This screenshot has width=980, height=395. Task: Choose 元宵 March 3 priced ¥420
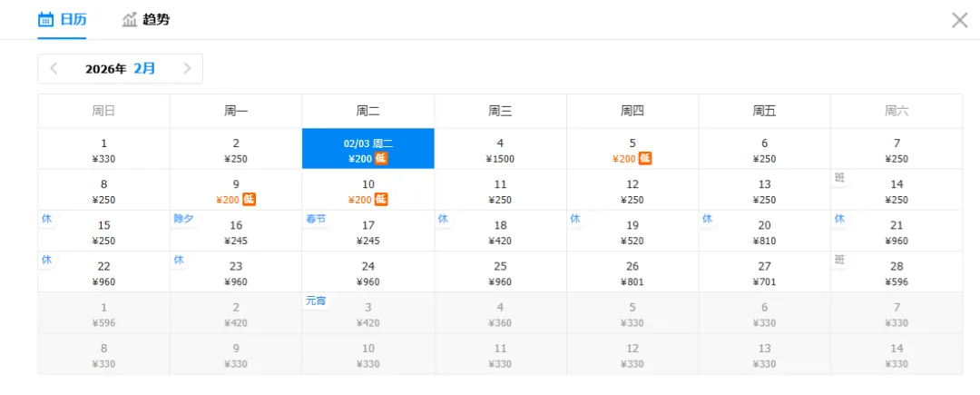(368, 313)
